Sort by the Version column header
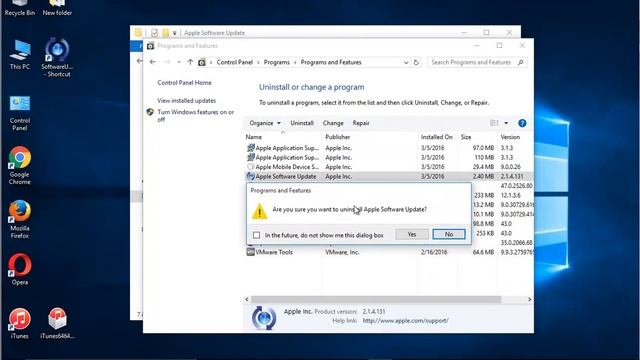The image size is (640, 360). coord(510,137)
